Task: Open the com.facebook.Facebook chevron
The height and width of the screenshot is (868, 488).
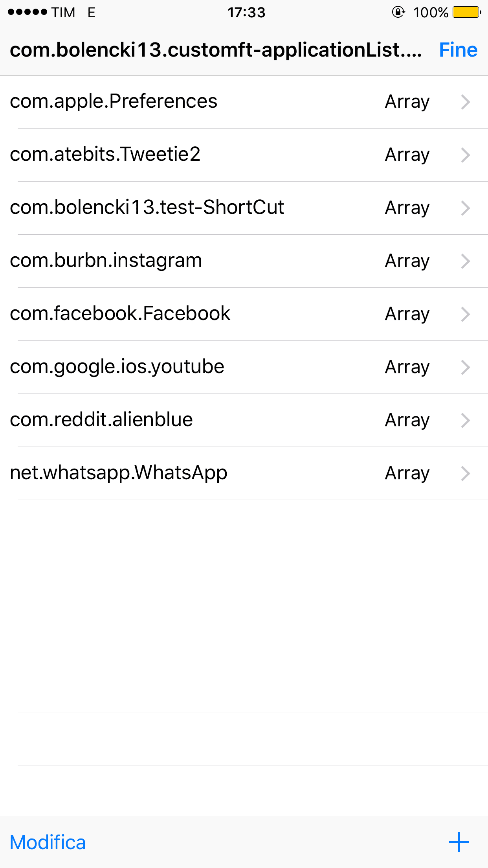Action: [466, 314]
